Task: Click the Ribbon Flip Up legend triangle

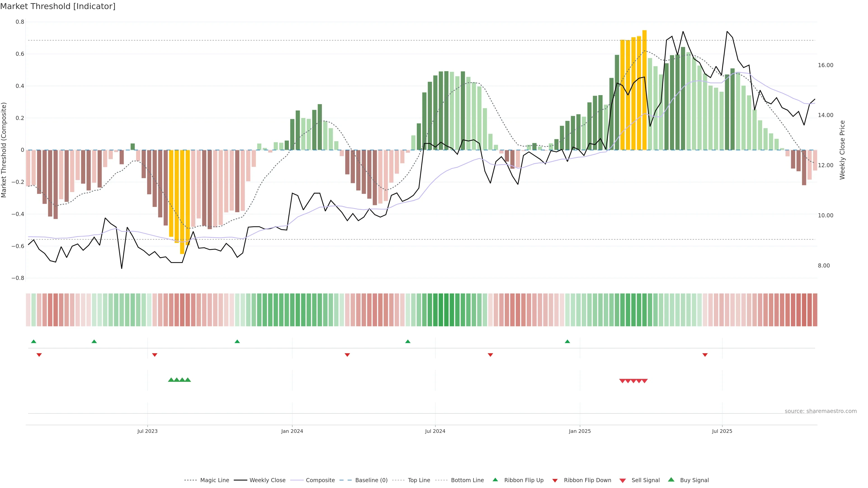Action: (x=495, y=480)
